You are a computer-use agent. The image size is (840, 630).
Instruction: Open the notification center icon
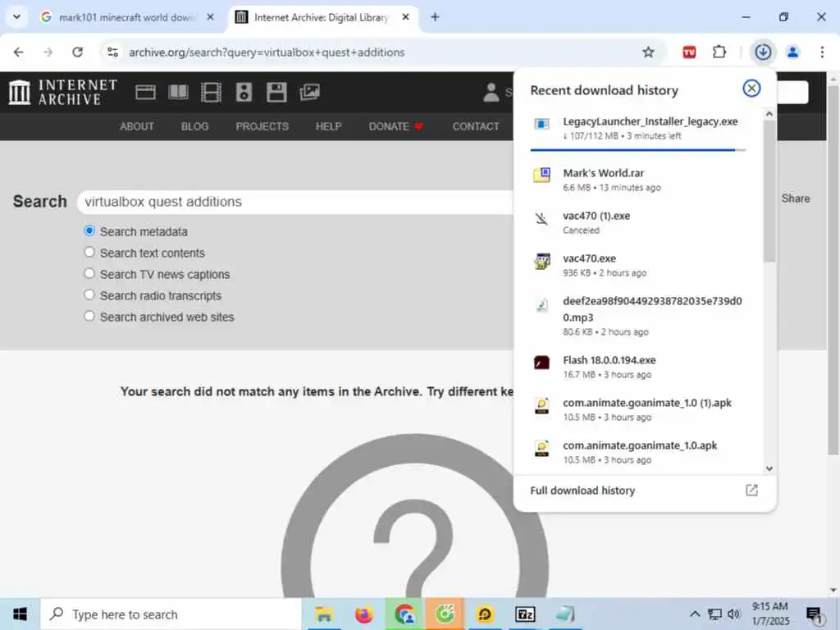click(815, 614)
